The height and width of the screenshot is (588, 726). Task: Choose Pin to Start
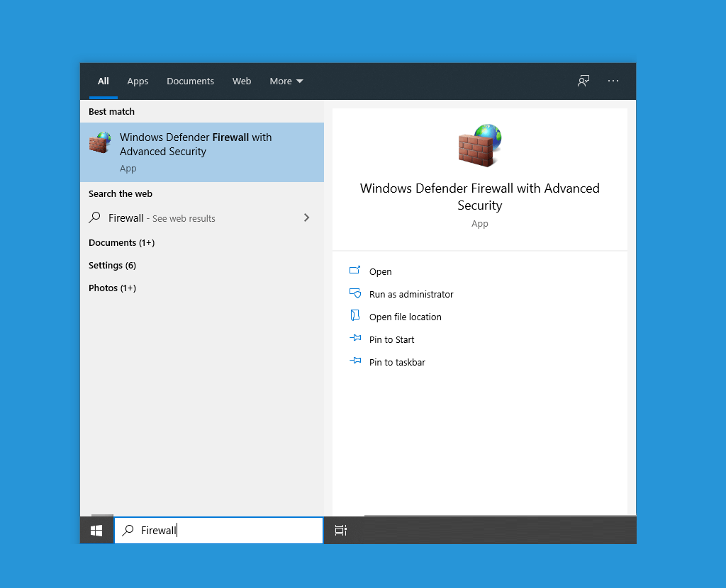coord(391,339)
